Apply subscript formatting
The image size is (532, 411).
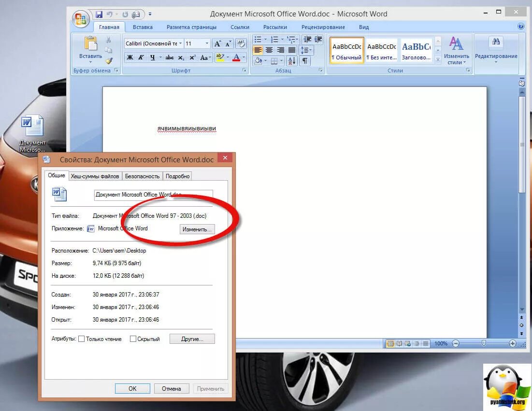(181, 57)
